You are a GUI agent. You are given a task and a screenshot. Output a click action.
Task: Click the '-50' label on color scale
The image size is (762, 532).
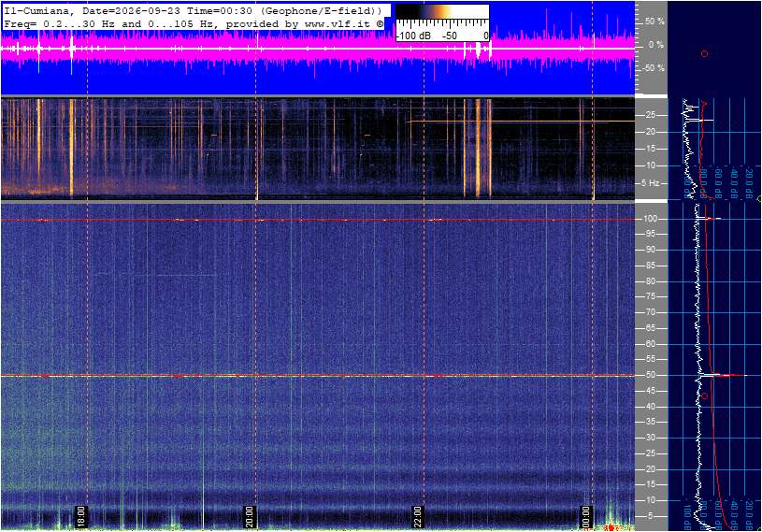[x=449, y=36]
